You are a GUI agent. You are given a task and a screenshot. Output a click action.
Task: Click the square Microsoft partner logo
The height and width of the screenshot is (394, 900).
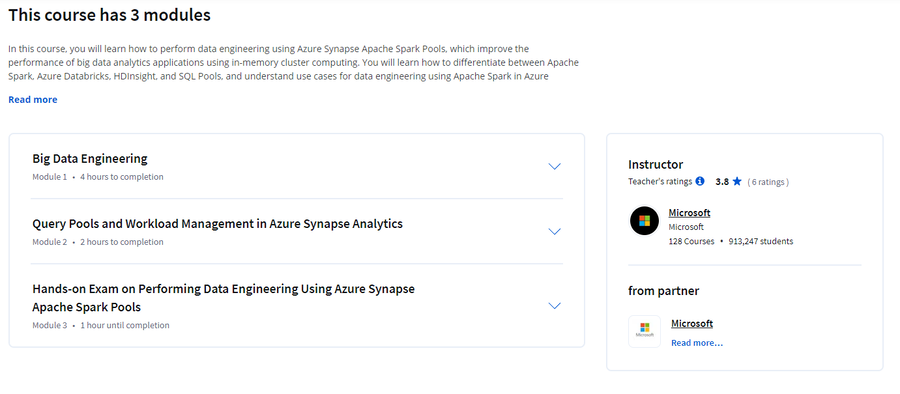click(645, 331)
